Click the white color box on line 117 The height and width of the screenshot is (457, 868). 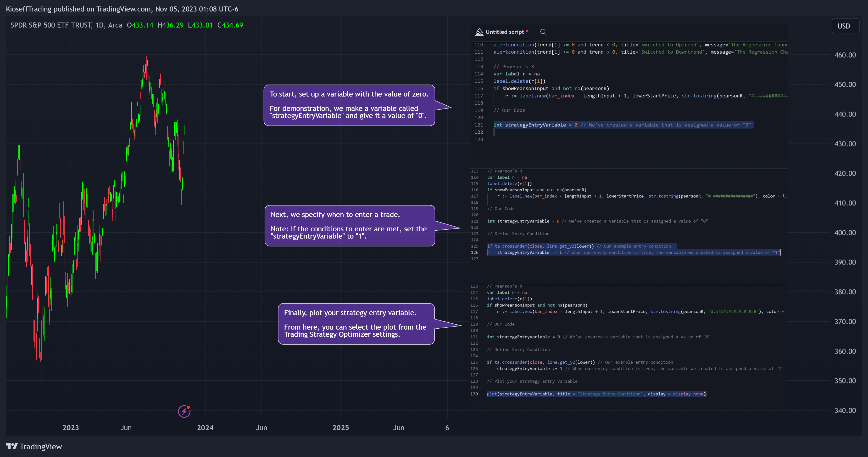pyautogui.click(x=785, y=196)
